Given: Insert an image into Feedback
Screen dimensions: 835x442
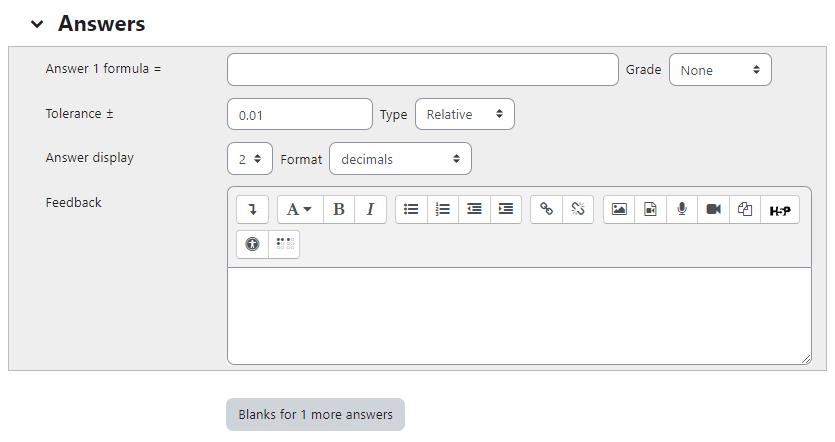Looking at the screenshot, I should pyautogui.click(x=619, y=209).
